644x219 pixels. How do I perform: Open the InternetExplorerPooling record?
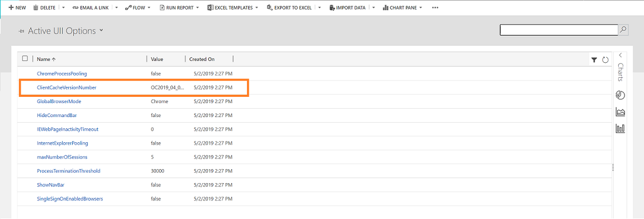click(63, 143)
